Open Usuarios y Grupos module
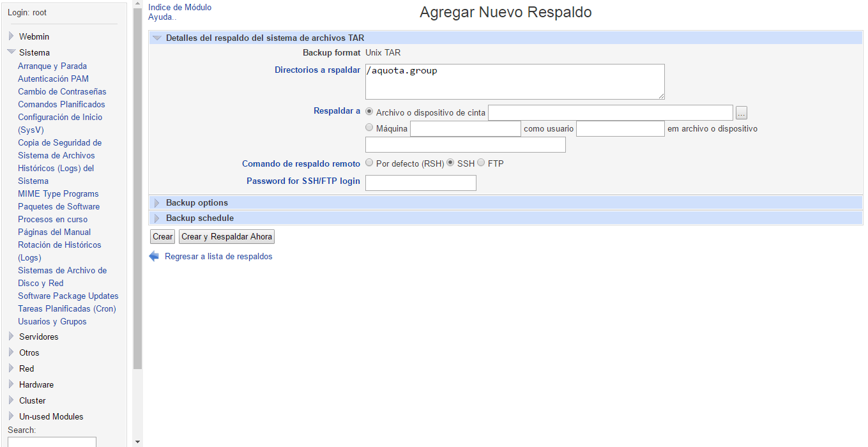 52,321
